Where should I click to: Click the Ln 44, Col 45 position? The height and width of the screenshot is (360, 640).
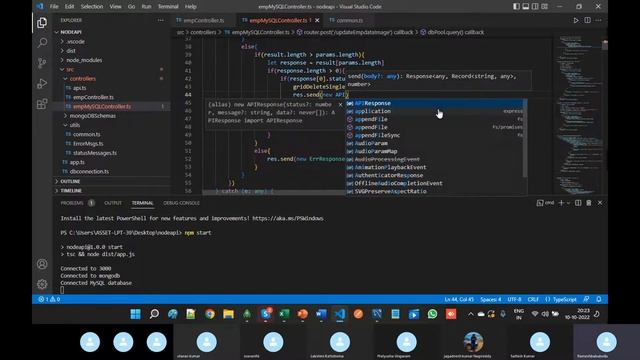point(459,299)
